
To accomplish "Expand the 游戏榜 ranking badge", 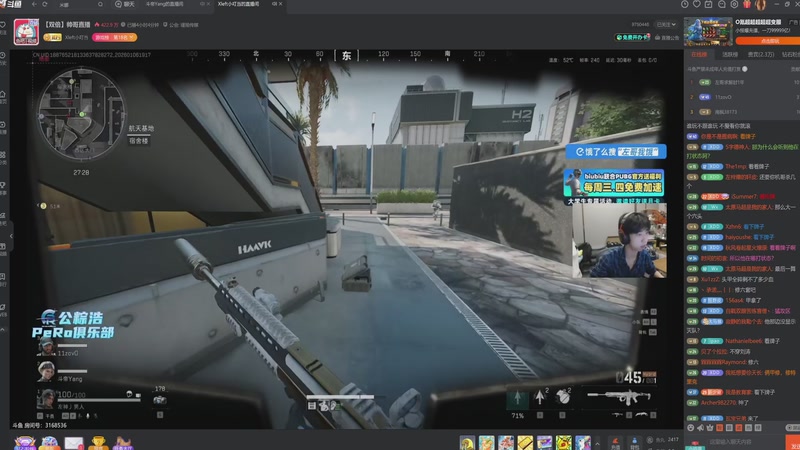I will pos(114,37).
